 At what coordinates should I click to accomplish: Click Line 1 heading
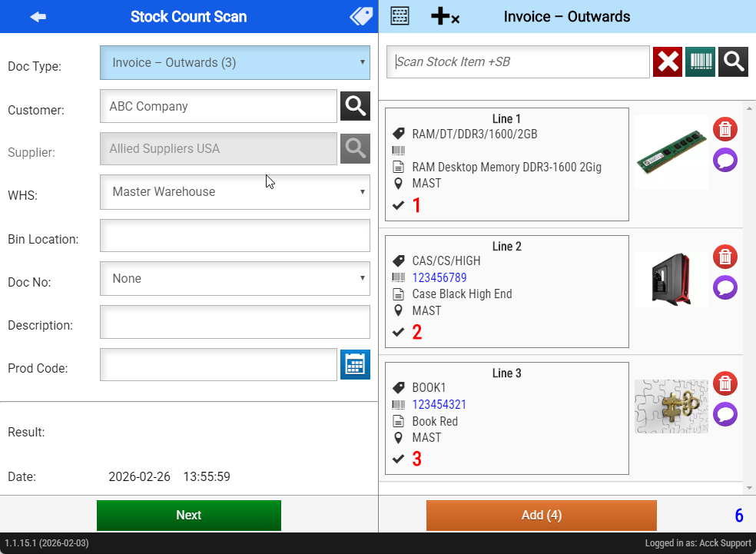coord(506,118)
